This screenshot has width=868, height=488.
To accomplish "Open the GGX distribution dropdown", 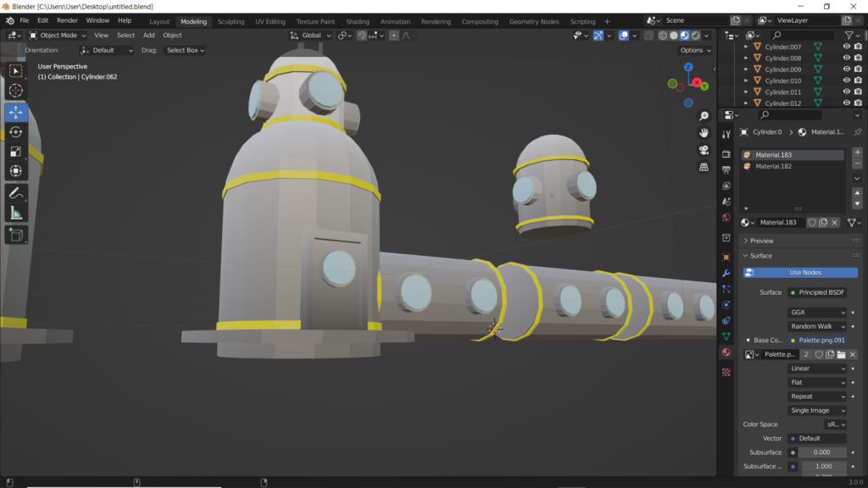I will (817, 313).
